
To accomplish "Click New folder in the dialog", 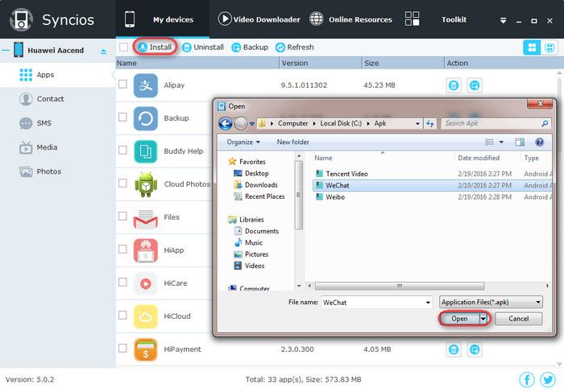I will 292,142.
